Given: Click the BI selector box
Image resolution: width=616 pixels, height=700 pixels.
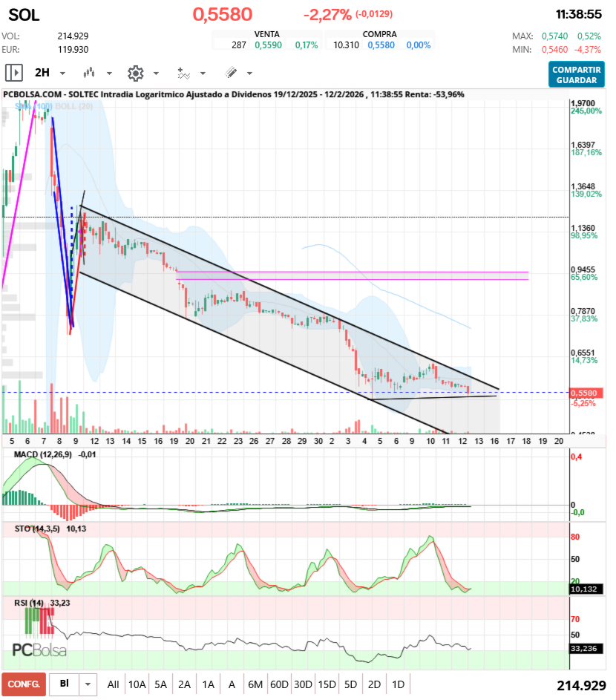Looking at the screenshot, I should [x=65, y=684].
